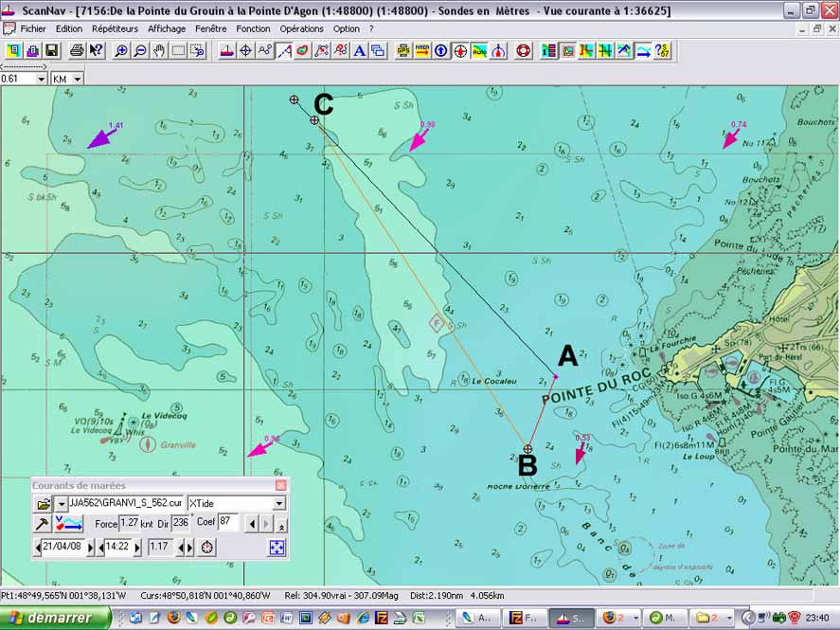Click waypoint marker B on the chart
Image resolution: width=840 pixels, height=630 pixels.
point(527,448)
